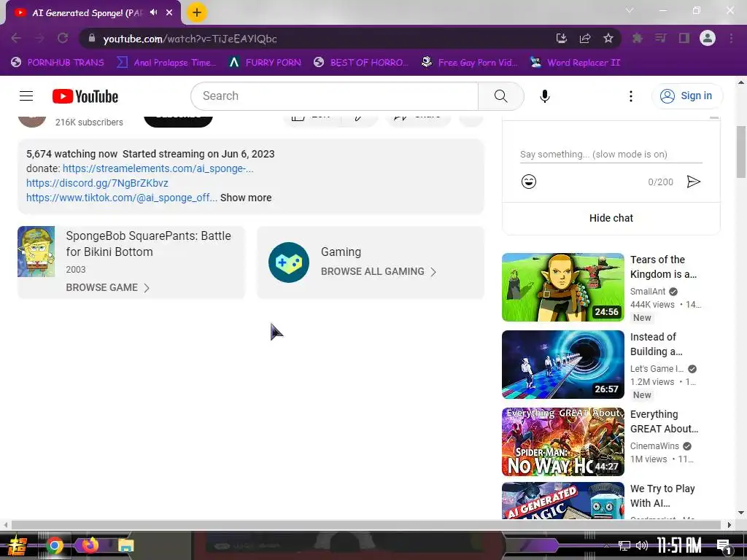
Task: Toggle the browser side panel
Action: pyautogui.click(x=684, y=38)
